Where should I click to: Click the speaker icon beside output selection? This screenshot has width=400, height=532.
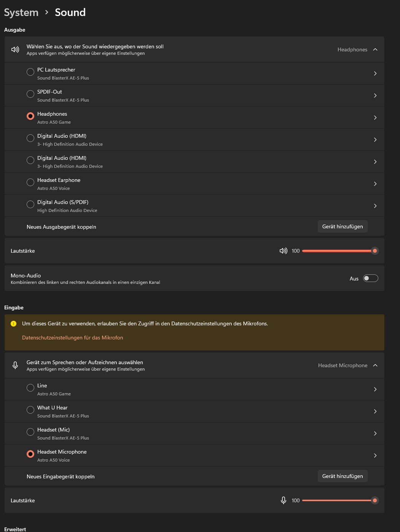15,49
